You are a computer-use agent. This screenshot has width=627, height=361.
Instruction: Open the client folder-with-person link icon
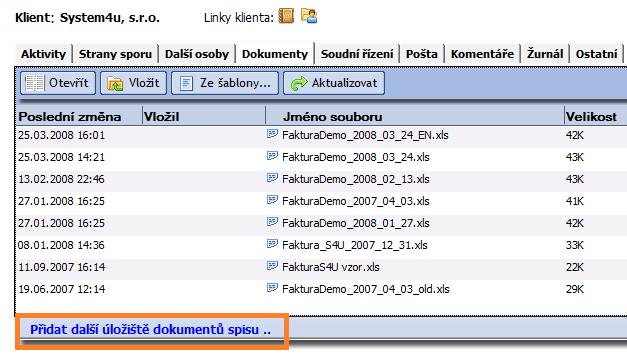point(309,16)
